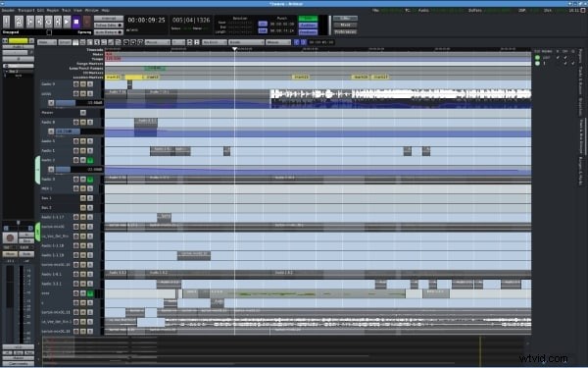Click the Audition button
Viewport: 588px width, 368px height.
pos(308,26)
